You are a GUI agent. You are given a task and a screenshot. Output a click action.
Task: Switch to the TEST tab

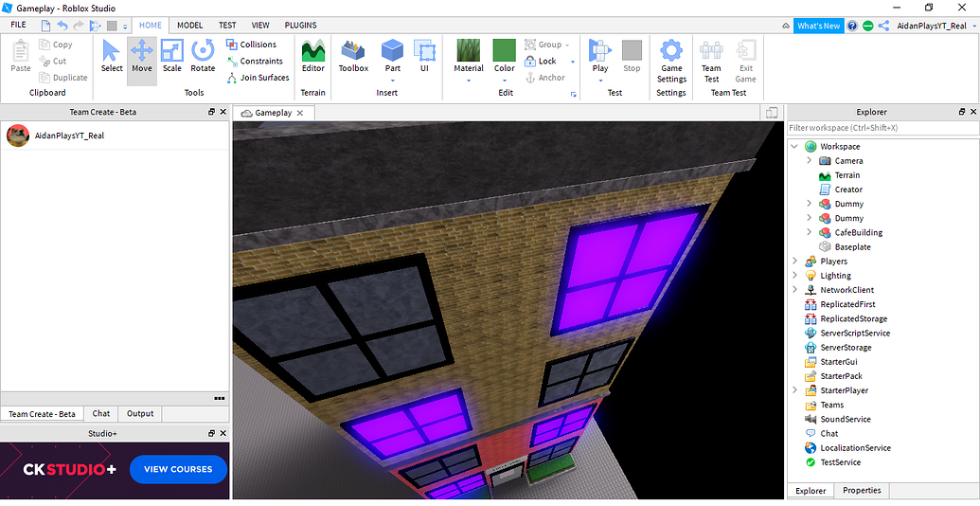(227, 25)
